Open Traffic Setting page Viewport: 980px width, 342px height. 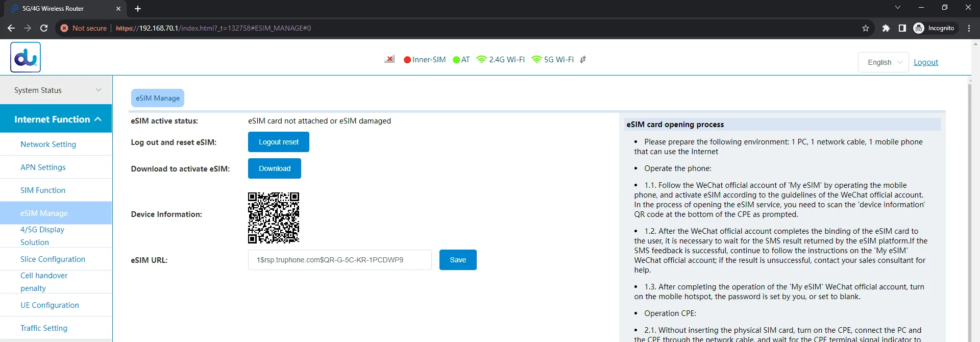pos(44,328)
